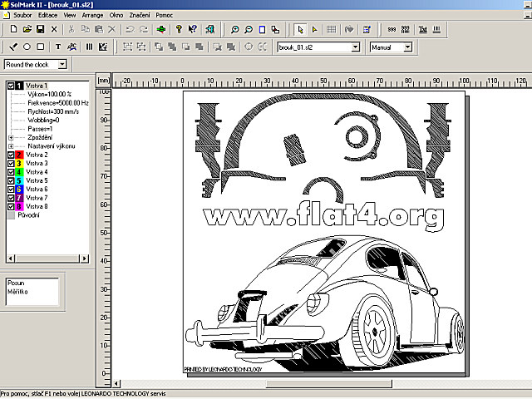This screenshot has height=399, width=532.
Task: Expand the Nastavení výkonu tree node
Action: 11,146
